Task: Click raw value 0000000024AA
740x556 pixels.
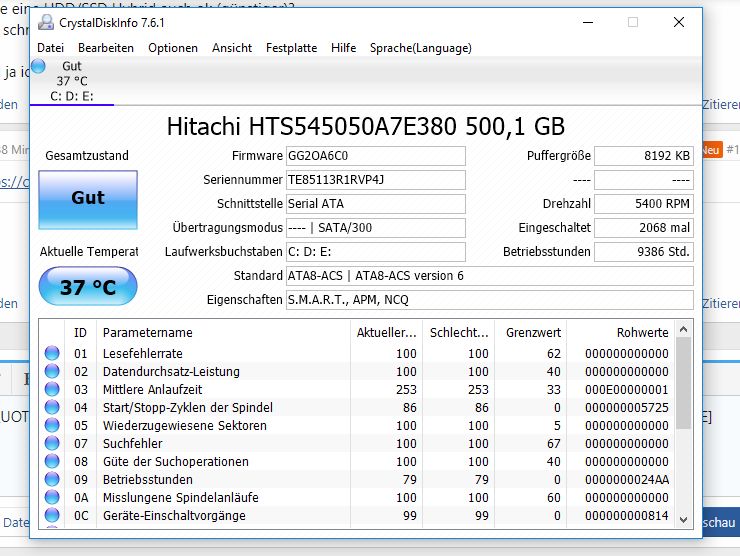Action: [626, 480]
